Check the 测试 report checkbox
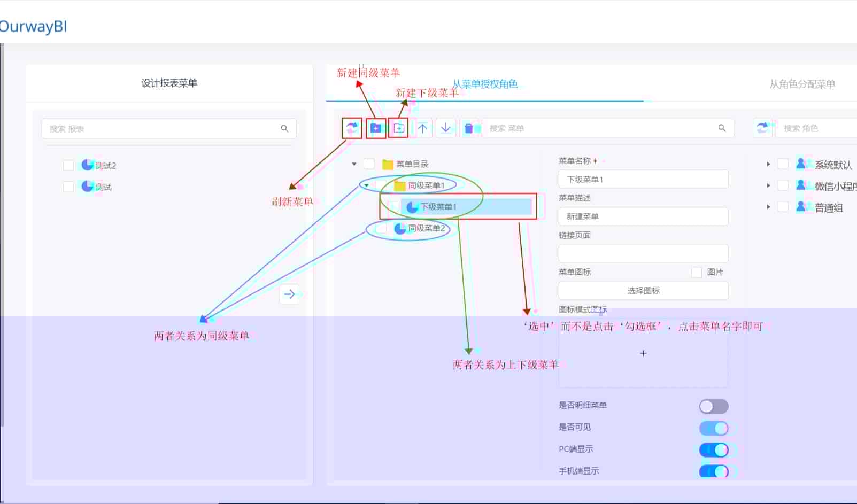 [68, 187]
